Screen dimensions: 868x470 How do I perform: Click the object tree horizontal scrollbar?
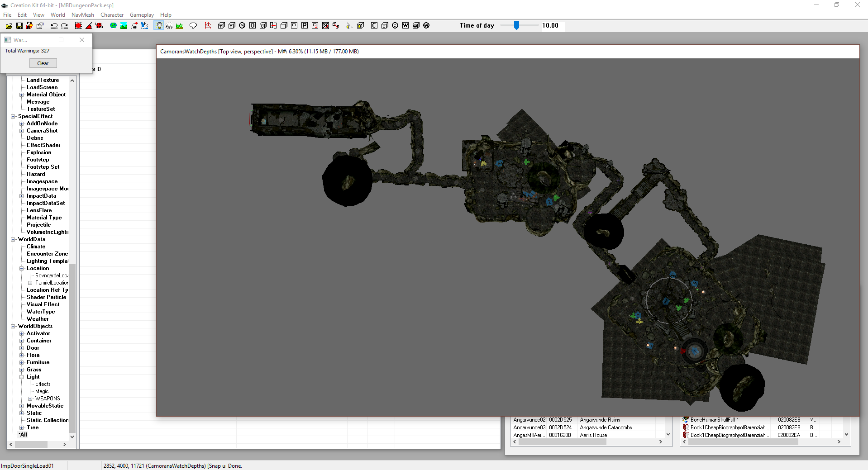31,445
